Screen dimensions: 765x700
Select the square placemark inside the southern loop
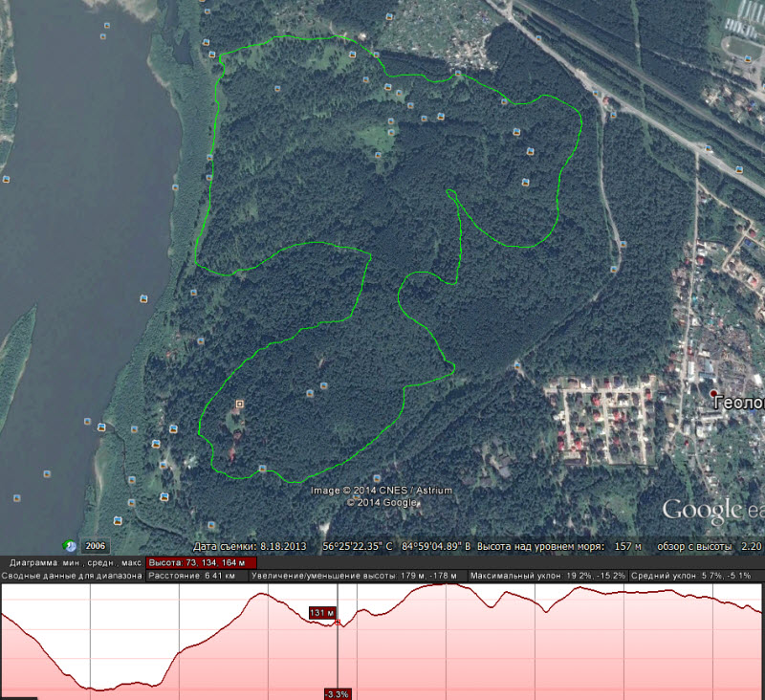pos(239,404)
